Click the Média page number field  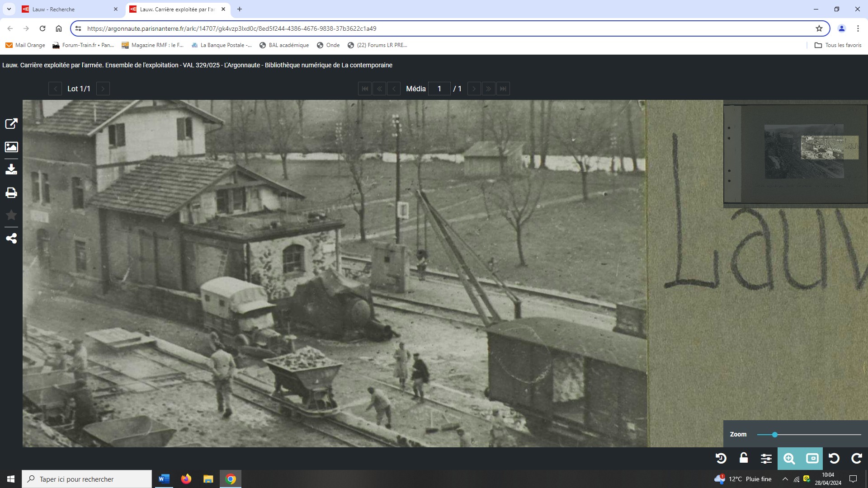click(x=439, y=89)
